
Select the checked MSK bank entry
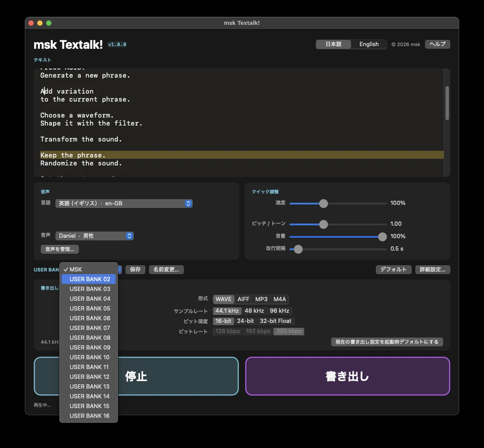(x=89, y=269)
